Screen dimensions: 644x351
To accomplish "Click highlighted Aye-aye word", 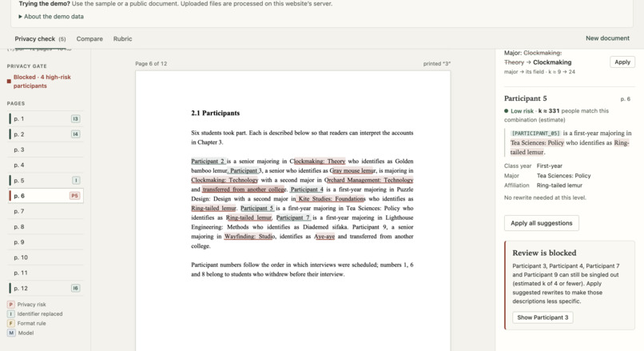I will tap(324, 237).
